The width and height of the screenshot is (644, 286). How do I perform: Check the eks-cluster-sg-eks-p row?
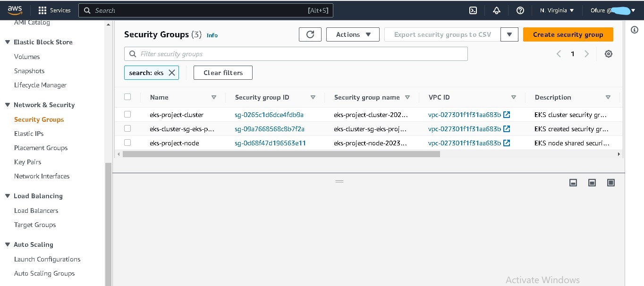coord(127,128)
